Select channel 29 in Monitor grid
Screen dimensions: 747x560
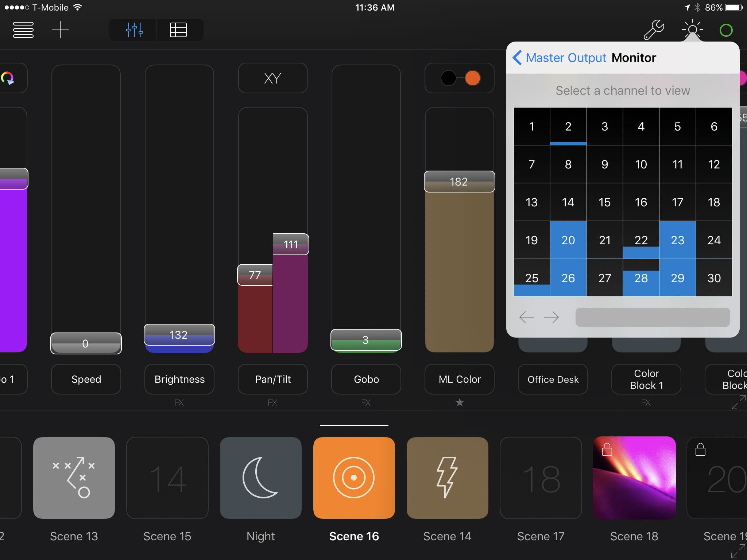click(678, 278)
